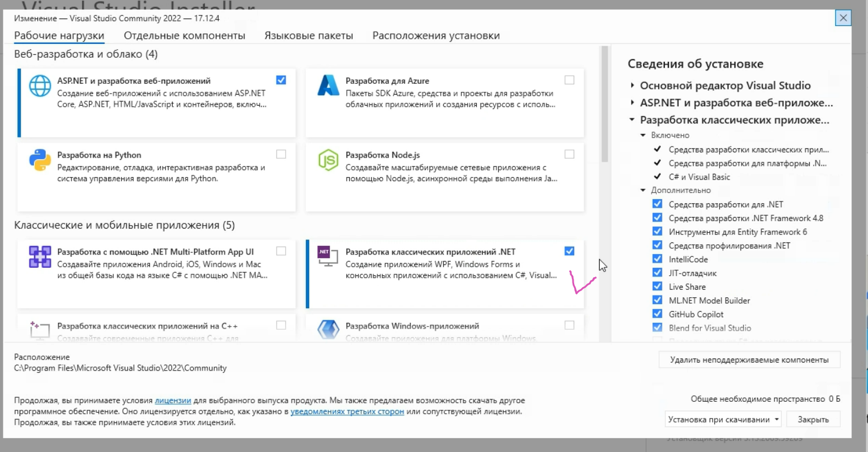This screenshot has height=452, width=868.
Task: Click the Node.js workload hexagon icon
Action: tap(328, 160)
